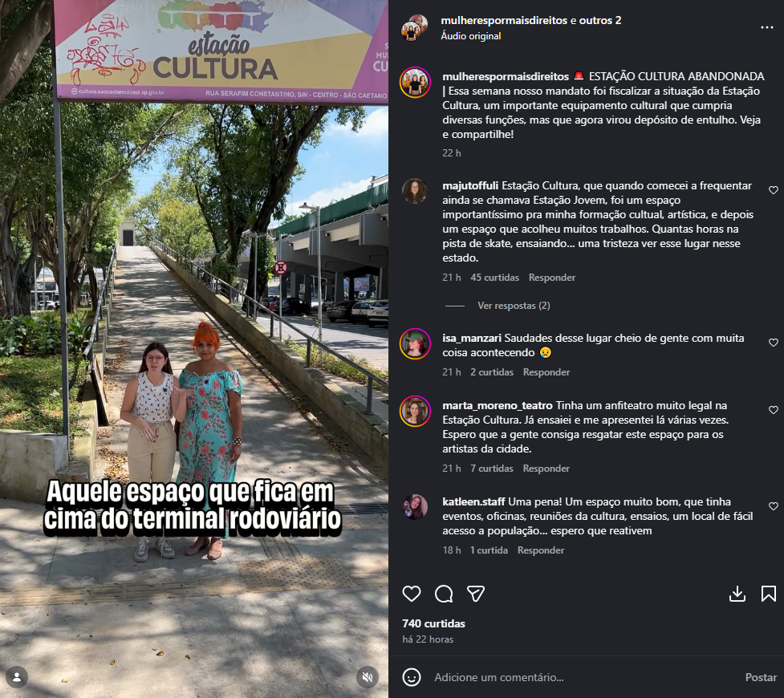Open emoji picker in comment box
This screenshot has height=698, width=784.
pyautogui.click(x=412, y=677)
